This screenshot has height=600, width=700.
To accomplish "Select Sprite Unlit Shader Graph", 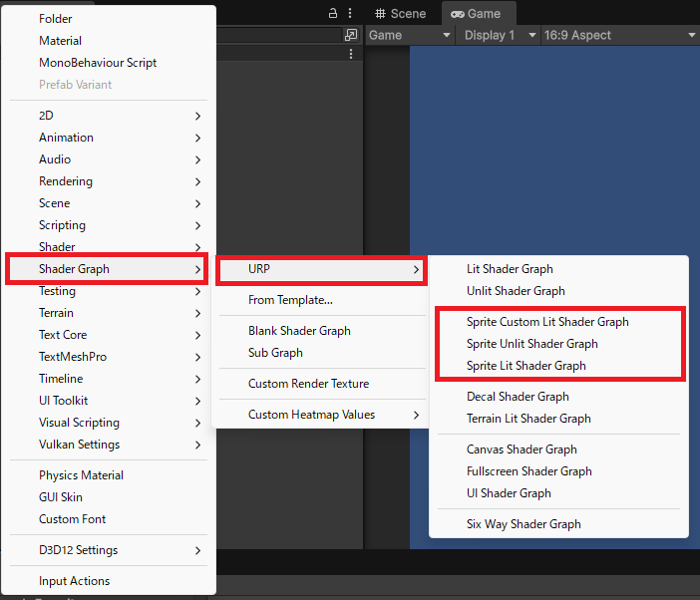I will click(531, 344).
